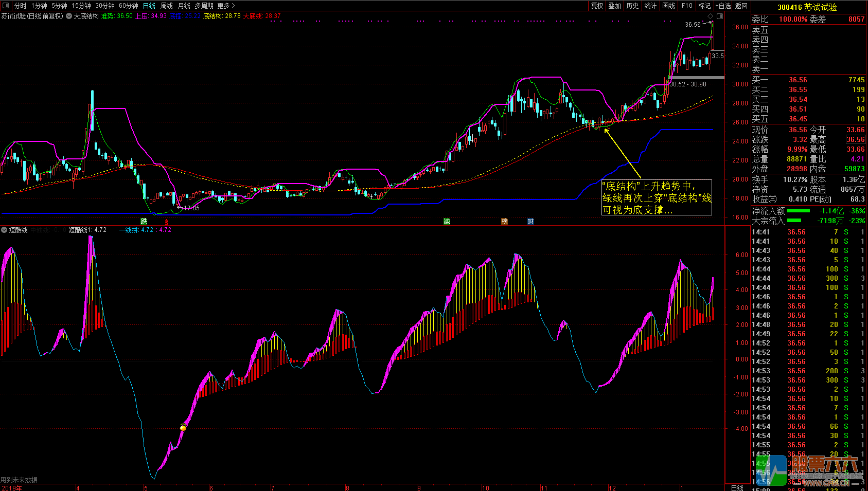Click the green 减 event icon

point(447,222)
